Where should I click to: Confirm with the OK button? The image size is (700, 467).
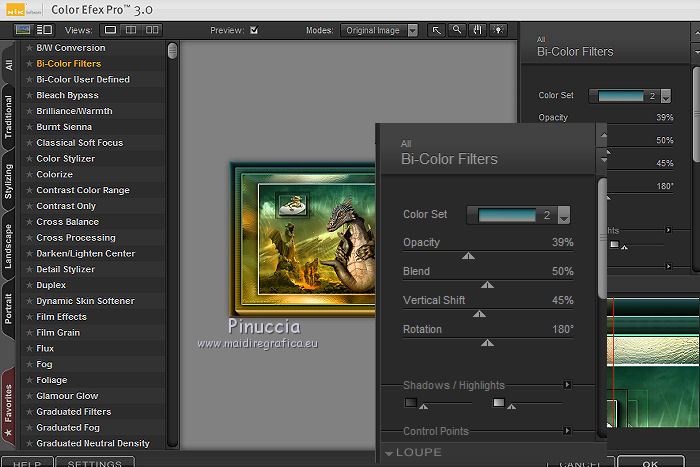(x=650, y=463)
